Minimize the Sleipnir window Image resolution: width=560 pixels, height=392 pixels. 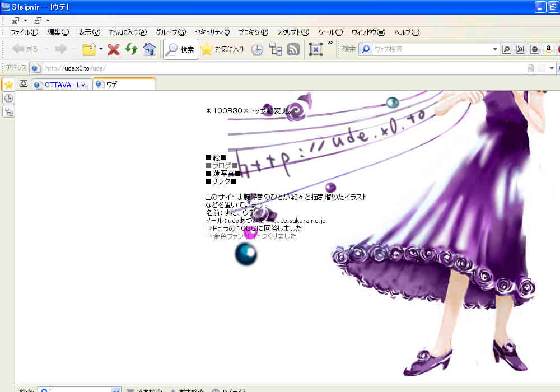coord(540,7)
